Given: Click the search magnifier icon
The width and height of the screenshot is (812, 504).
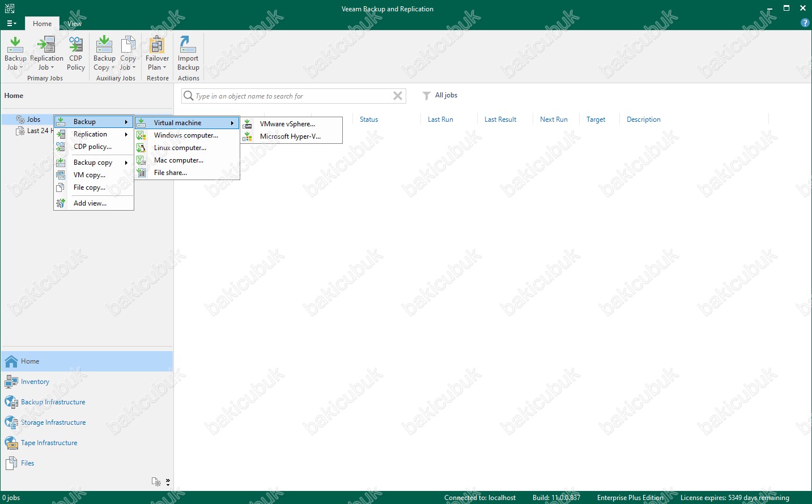Looking at the screenshot, I should click(189, 96).
